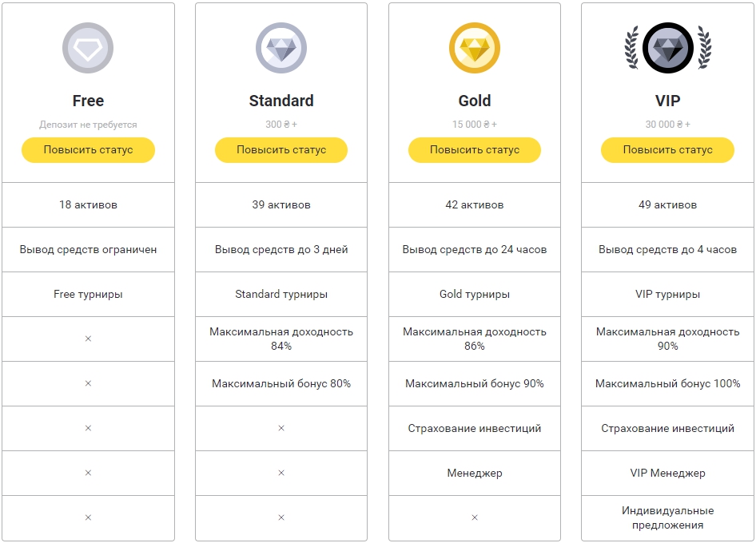Click the X under Free турниры
Viewport: 756px width, 543px height.
coord(88,339)
